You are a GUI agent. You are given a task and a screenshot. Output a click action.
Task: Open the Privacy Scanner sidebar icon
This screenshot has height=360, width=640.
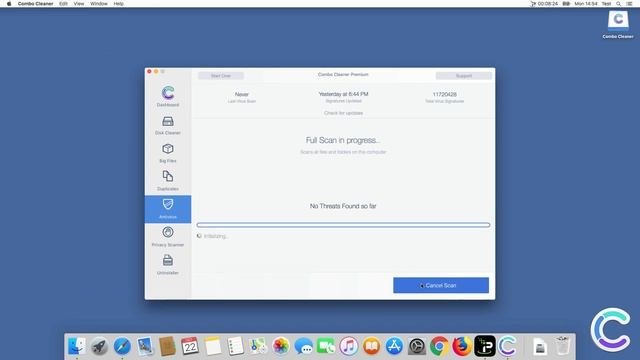point(168,232)
